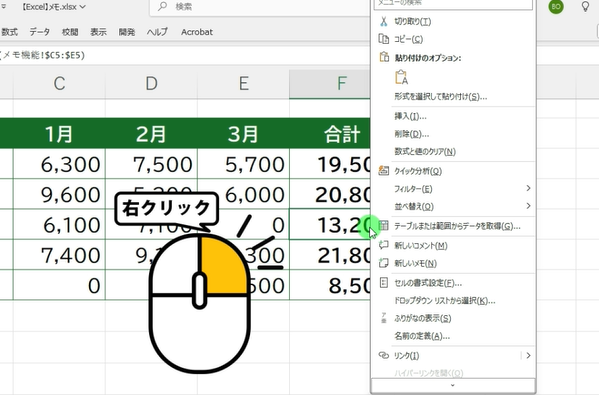Open the ヘルプ ribbon tab

click(157, 32)
